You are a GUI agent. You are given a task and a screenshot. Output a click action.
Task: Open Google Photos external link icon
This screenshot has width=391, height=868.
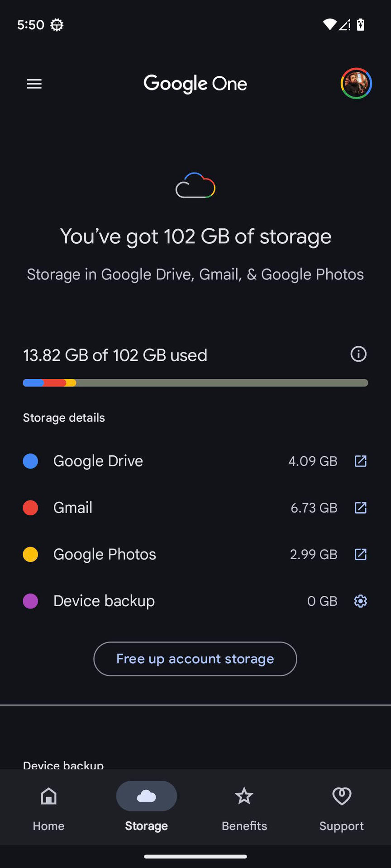tap(360, 554)
